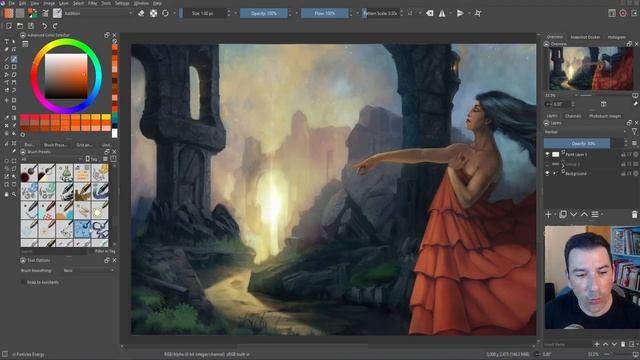Open the pattern selector in the toolbar
This screenshot has width=640, height=360.
[20, 13]
